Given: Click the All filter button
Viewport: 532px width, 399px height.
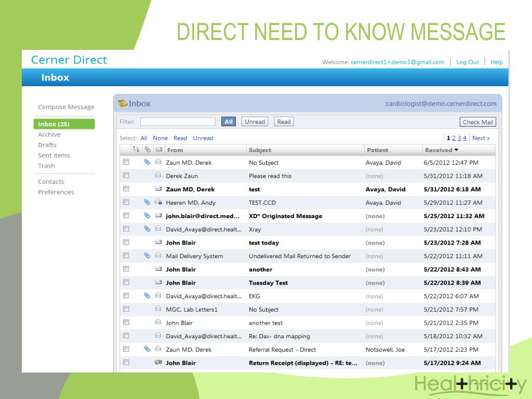Looking at the screenshot, I should tap(229, 122).
